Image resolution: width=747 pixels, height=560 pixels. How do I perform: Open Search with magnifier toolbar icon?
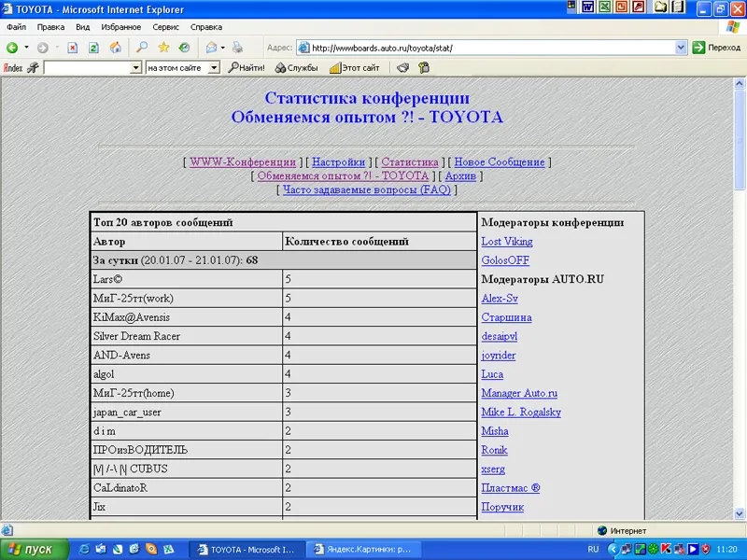click(x=142, y=48)
